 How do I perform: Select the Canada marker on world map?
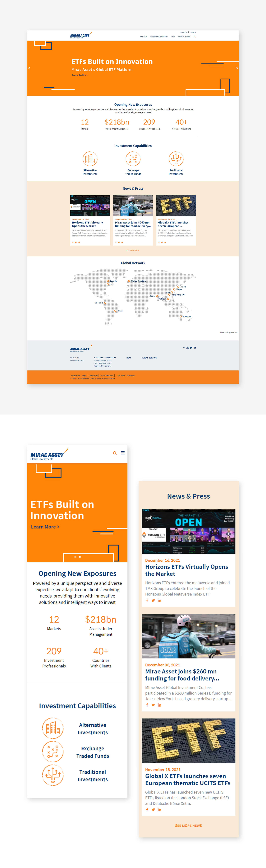[108, 281]
